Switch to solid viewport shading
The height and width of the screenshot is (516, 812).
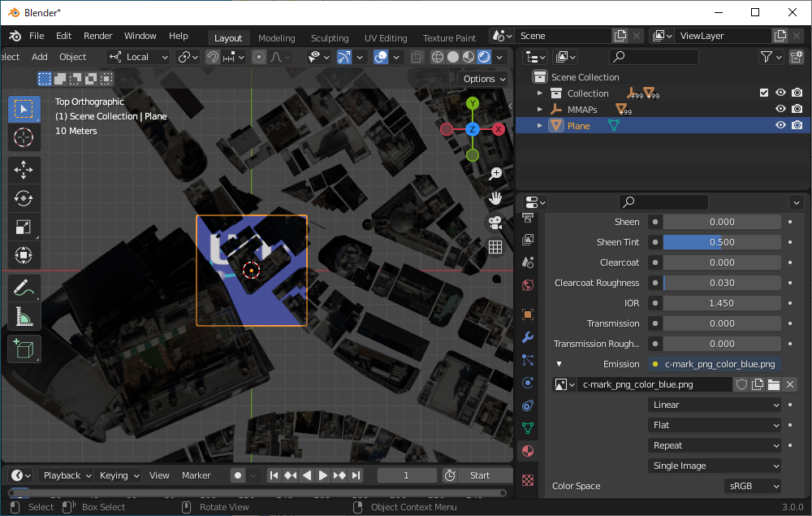[453, 57]
